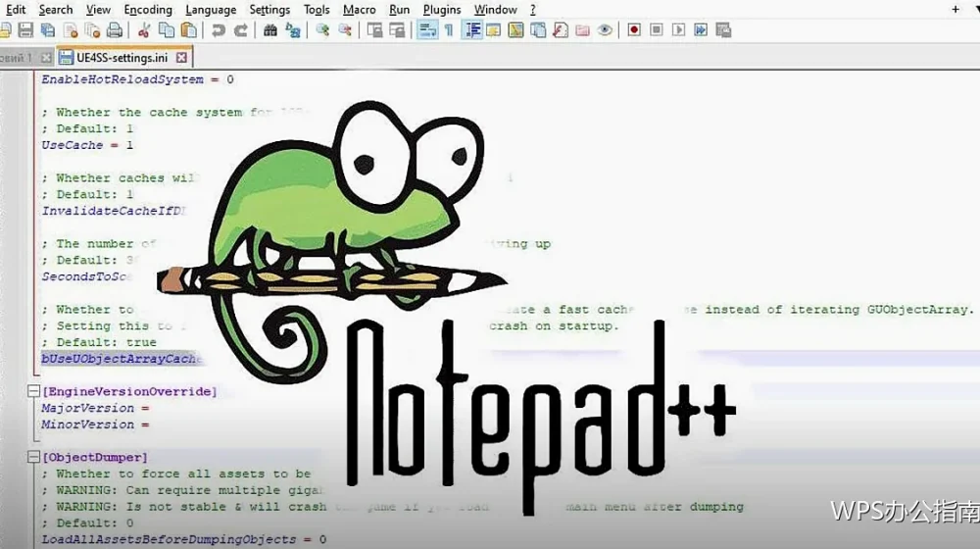Open the Replace dialog toolbar icon

pos(292,30)
